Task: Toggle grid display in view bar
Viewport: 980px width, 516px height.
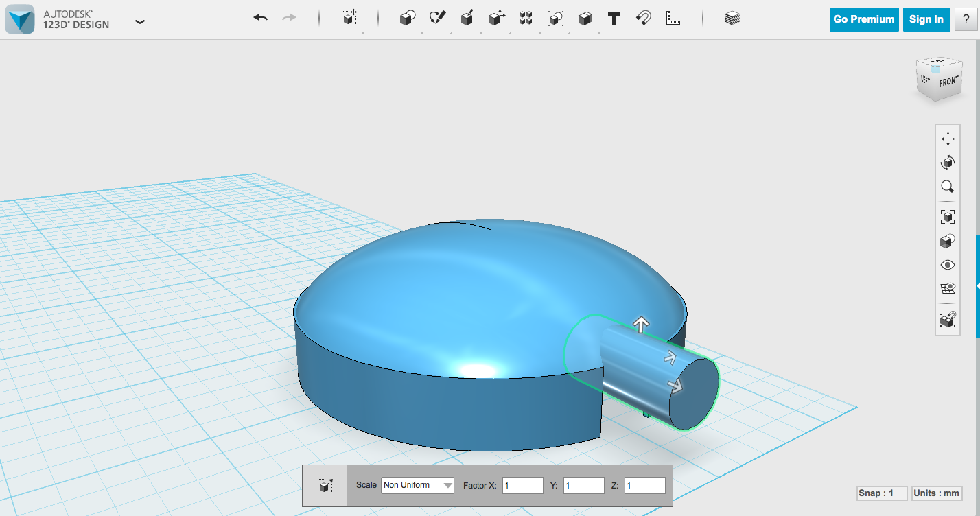Action: [947, 288]
